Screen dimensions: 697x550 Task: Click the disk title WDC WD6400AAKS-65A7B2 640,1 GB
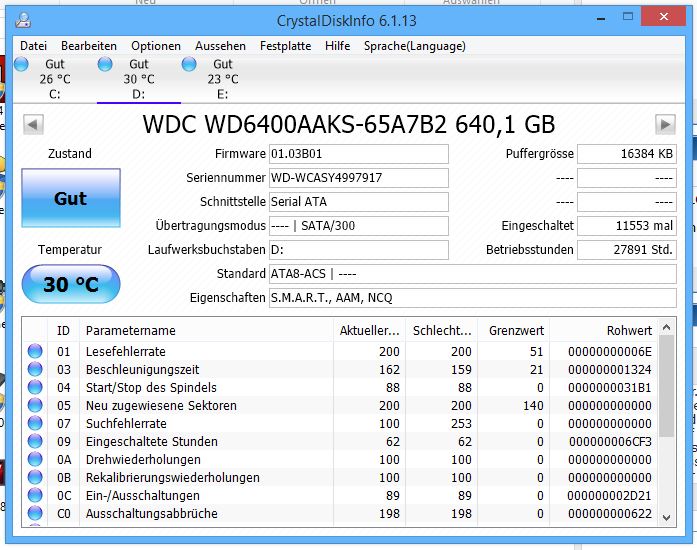tap(349, 124)
